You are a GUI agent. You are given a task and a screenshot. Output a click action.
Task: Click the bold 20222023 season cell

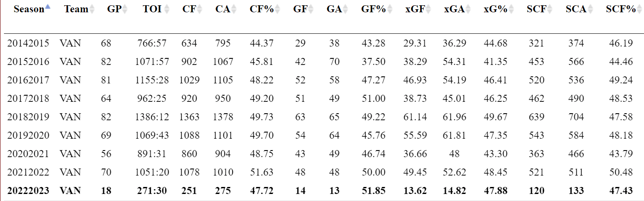[28, 191]
